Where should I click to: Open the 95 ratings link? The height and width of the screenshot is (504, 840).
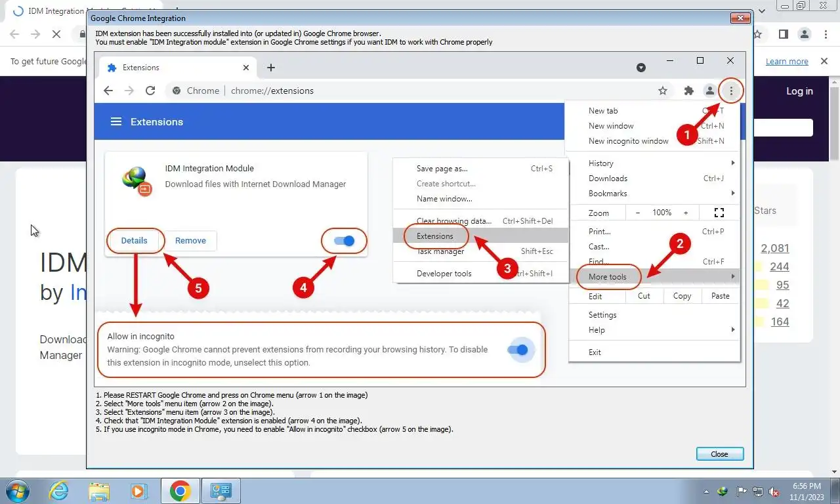tap(783, 285)
